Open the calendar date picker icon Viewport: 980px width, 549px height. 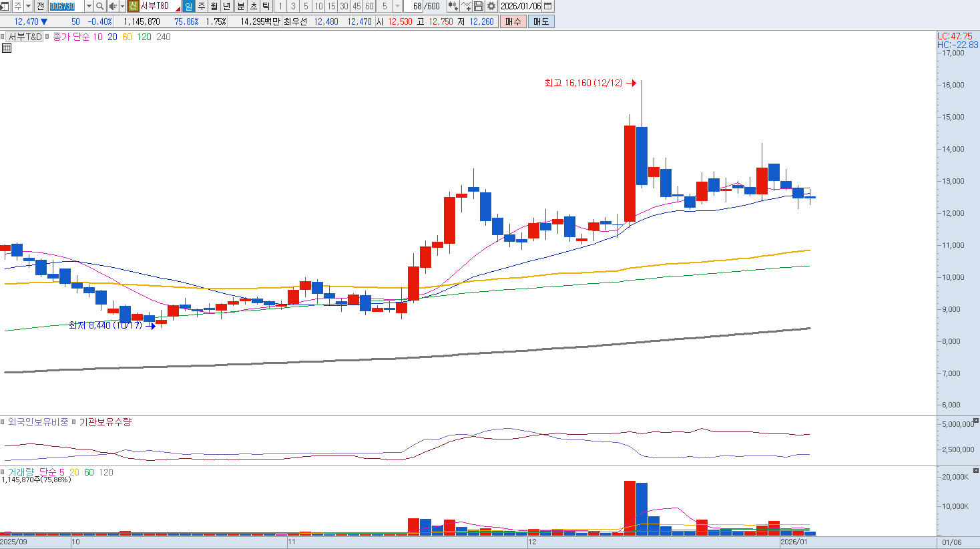pos(547,6)
